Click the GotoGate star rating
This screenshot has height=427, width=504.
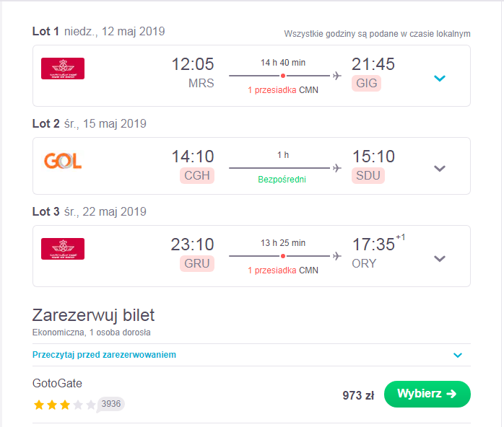64,405
